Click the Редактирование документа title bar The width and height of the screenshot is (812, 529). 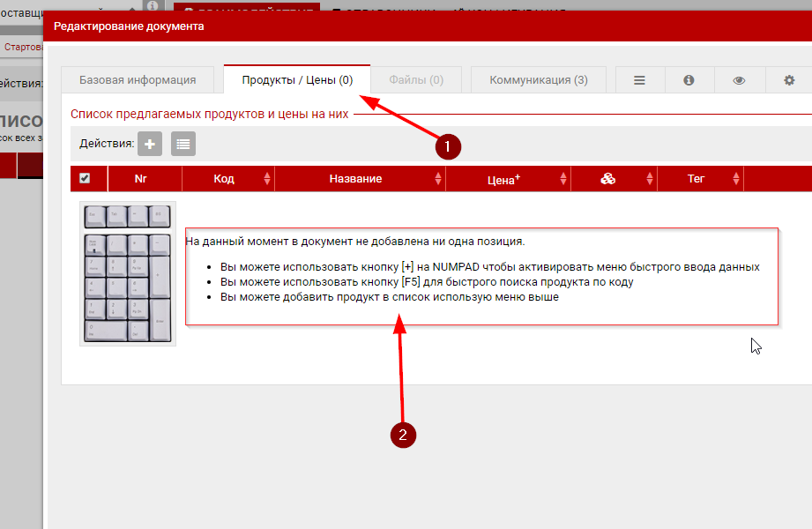(x=353, y=26)
